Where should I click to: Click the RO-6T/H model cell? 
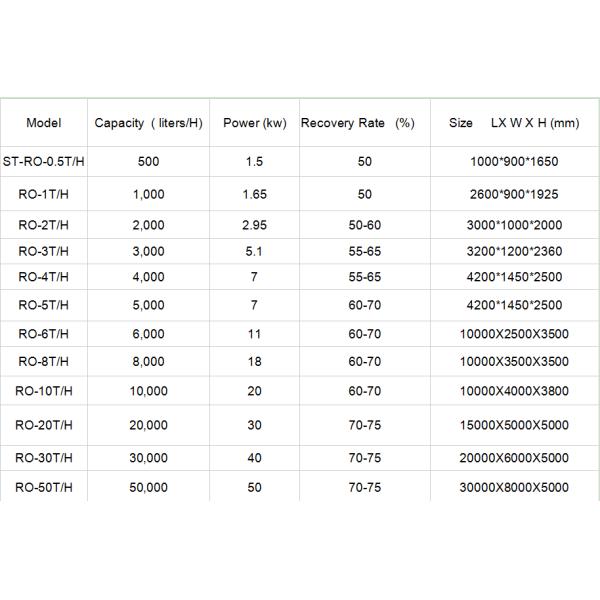point(44,333)
